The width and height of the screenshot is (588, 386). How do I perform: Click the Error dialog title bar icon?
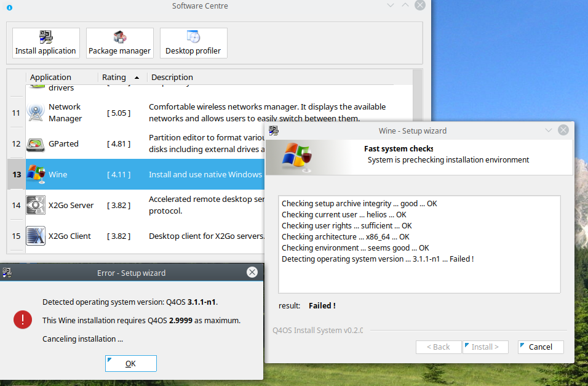pos(7,273)
